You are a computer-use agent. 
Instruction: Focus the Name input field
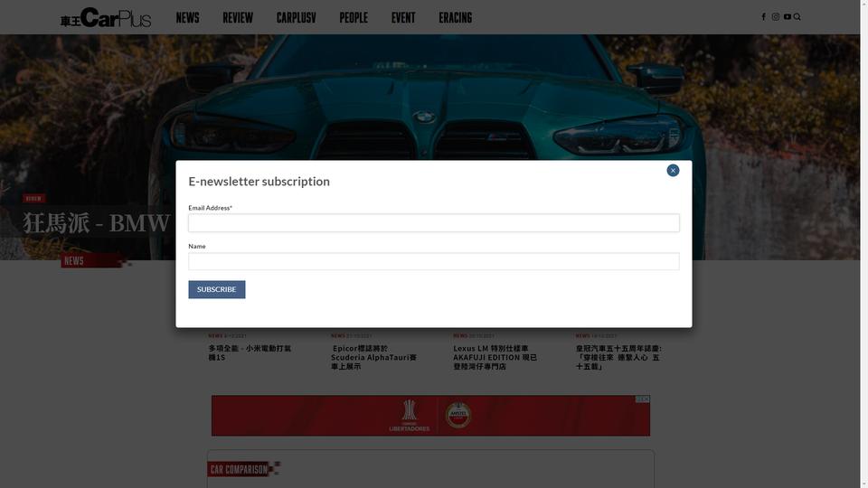433,261
